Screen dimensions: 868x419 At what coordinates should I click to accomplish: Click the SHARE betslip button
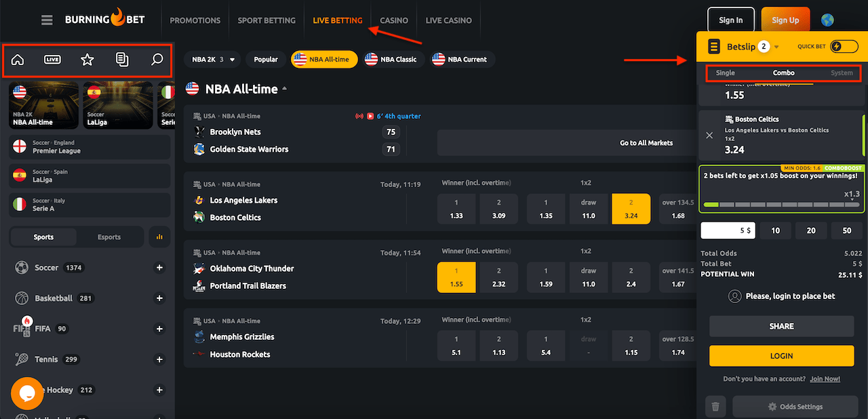(x=781, y=326)
